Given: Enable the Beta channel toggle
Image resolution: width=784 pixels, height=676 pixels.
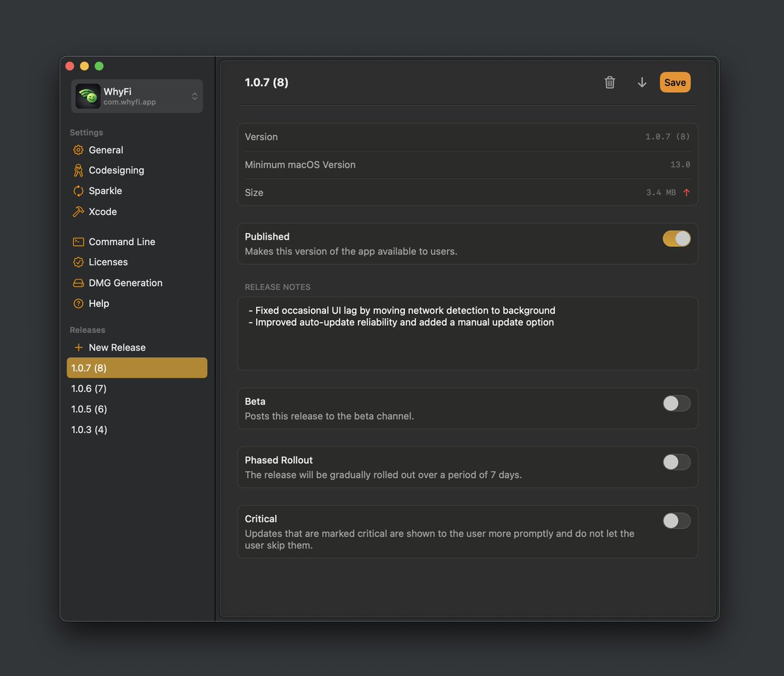Looking at the screenshot, I should pyautogui.click(x=676, y=403).
